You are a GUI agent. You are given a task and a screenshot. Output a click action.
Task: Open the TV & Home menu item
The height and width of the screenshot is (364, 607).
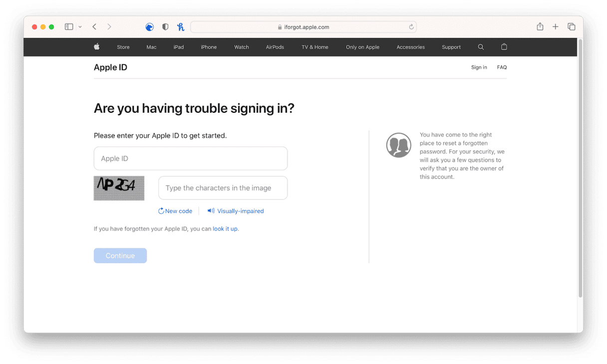coord(315,47)
